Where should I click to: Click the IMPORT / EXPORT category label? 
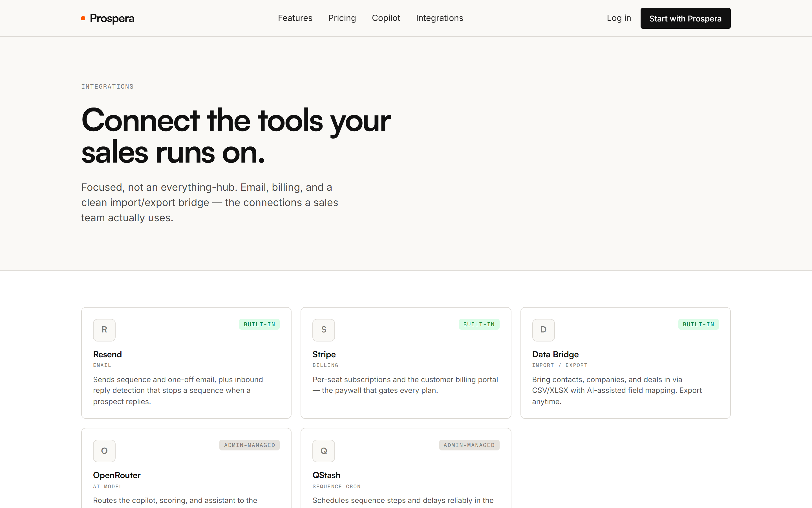coord(560,365)
